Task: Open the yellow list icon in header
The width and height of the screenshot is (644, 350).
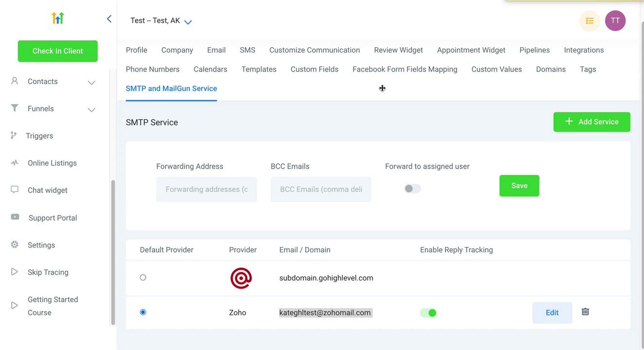Action: (590, 21)
